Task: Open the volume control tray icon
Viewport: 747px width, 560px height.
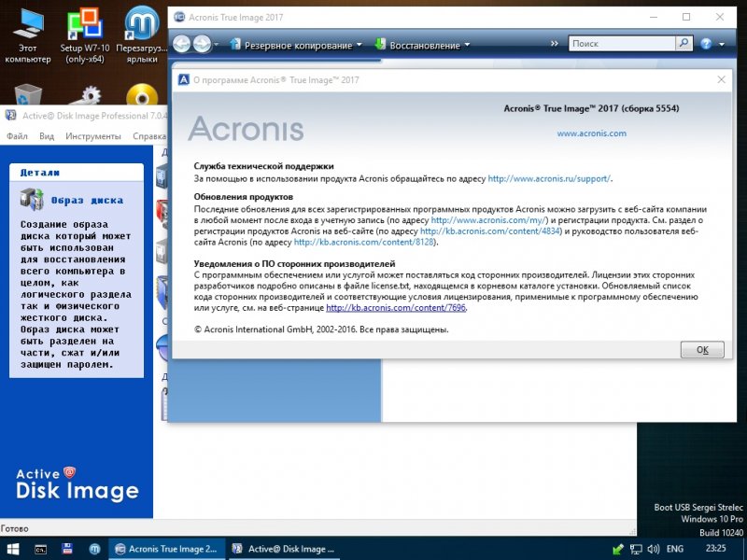Action: [653, 549]
